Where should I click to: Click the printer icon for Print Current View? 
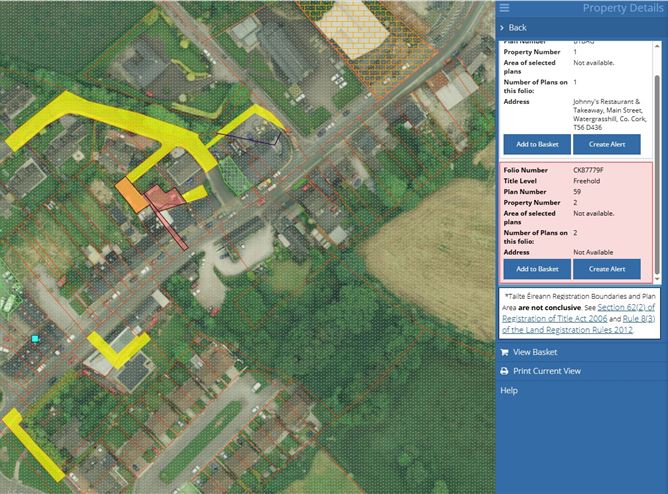point(504,371)
